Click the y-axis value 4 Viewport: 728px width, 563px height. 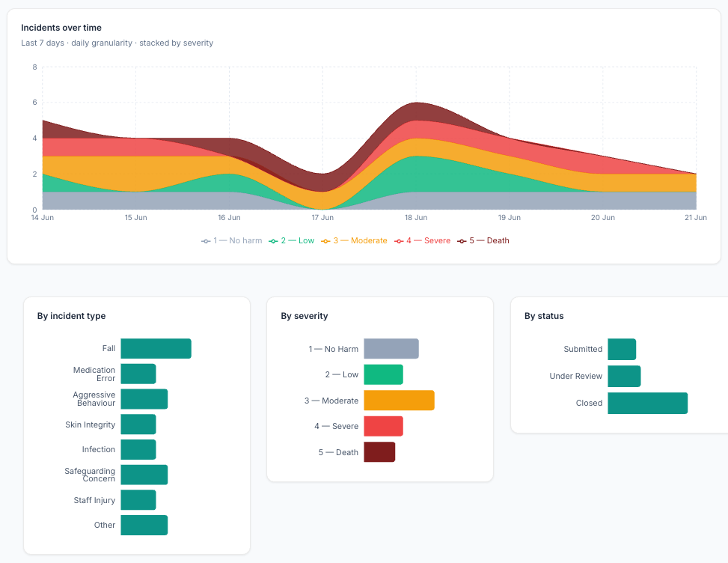pyautogui.click(x=34, y=138)
